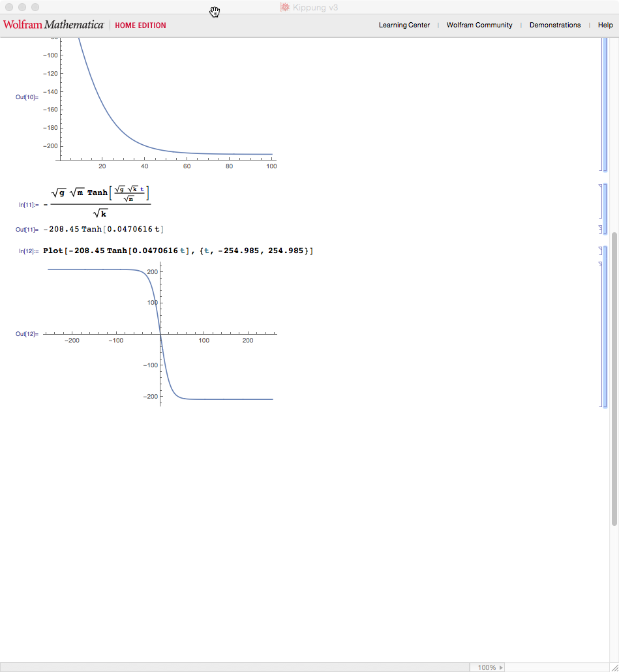The image size is (619, 672).
Task: Click the In[12] Plot command text
Action: coord(178,251)
